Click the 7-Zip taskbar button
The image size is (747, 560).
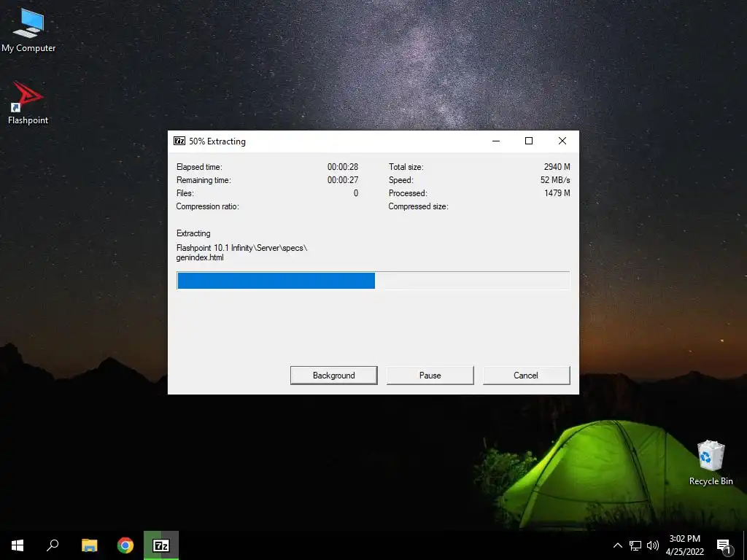coord(161,545)
